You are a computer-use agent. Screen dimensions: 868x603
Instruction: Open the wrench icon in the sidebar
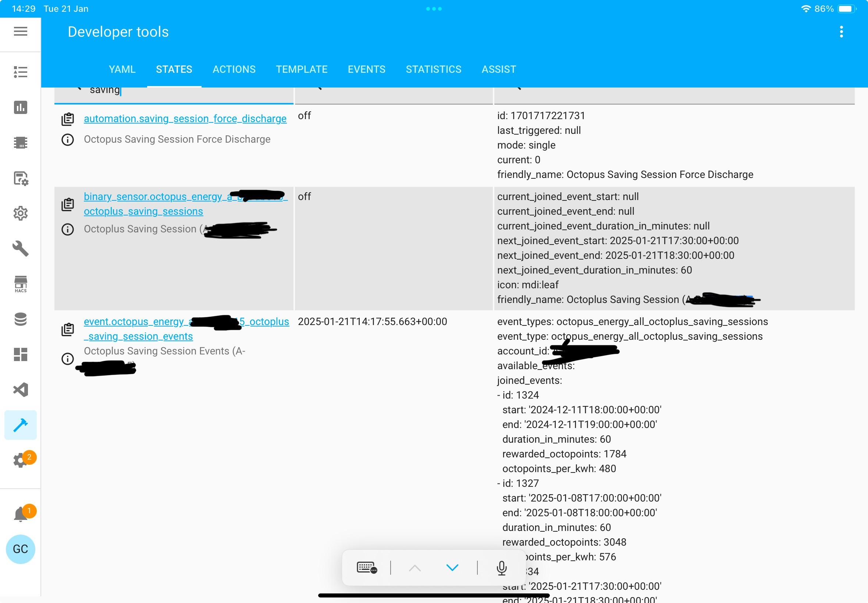(x=20, y=249)
